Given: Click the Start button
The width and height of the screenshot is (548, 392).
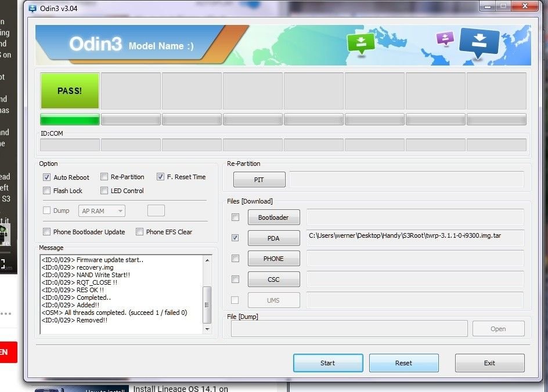Looking at the screenshot, I should point(328,363).
